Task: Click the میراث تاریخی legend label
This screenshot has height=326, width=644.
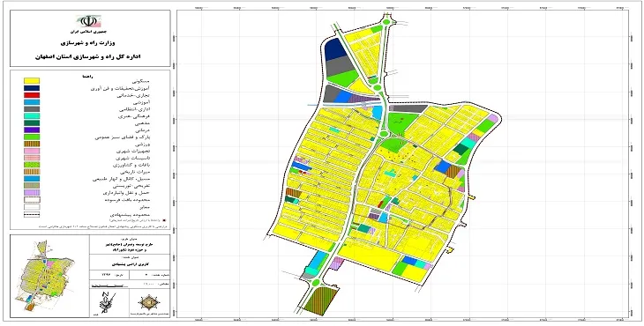Action: 135,172
